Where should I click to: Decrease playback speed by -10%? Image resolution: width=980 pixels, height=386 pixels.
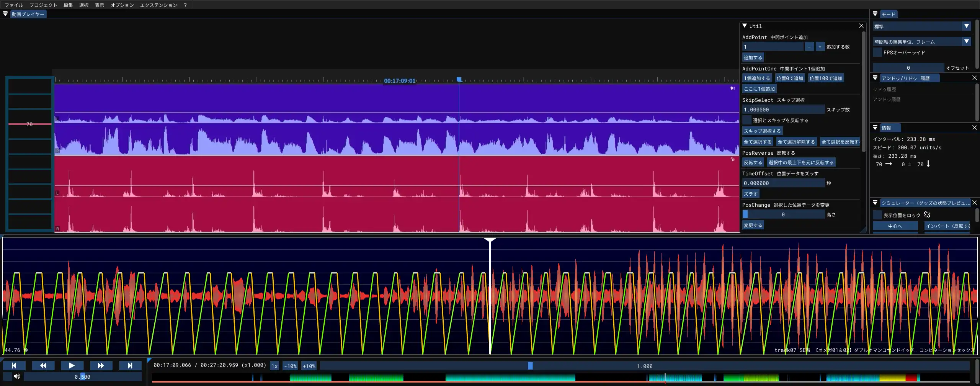[x=290, y=366]
